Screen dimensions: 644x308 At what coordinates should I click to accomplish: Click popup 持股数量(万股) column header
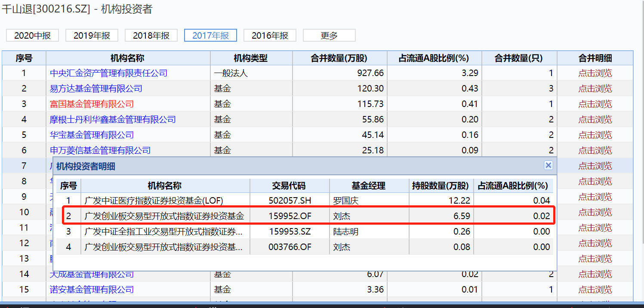pos(441,186)
